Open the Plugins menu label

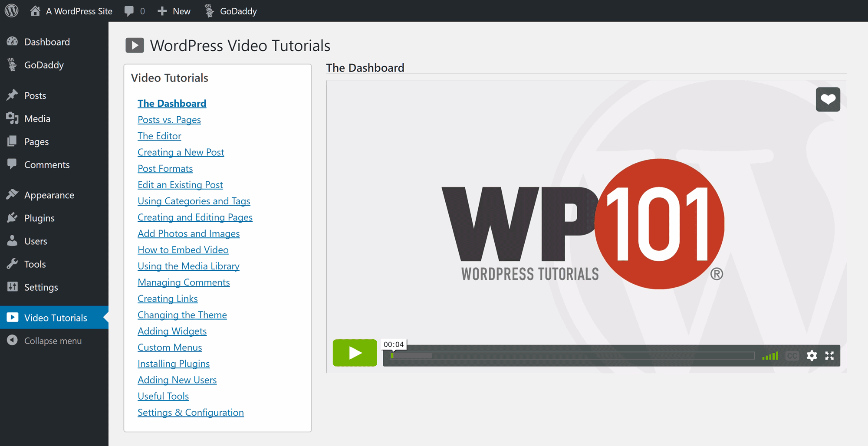39,218
